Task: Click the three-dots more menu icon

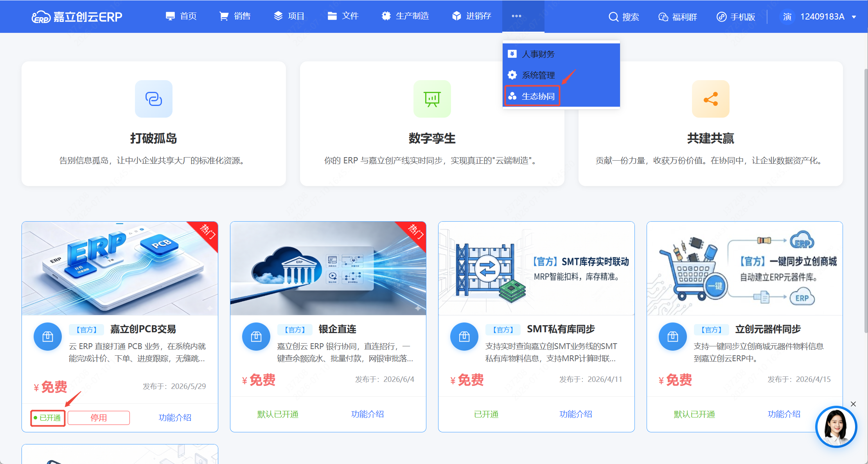Action: (x=516, y=16)
